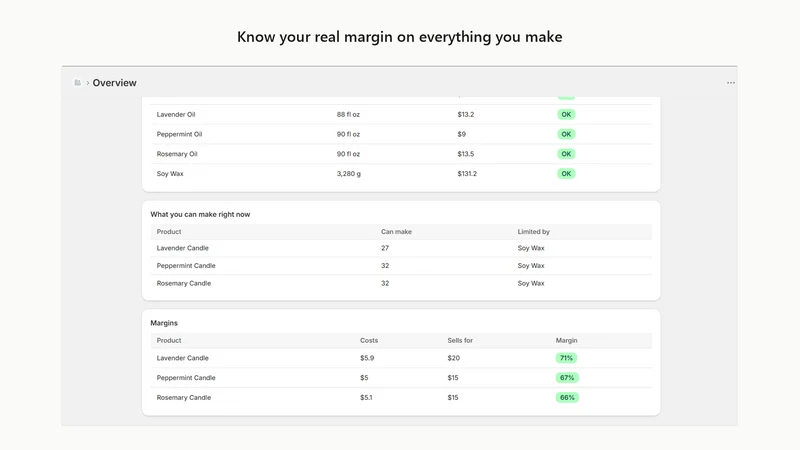
Task: Click the OK badge for Lavender Oil
Action: (x=566, y=114)
